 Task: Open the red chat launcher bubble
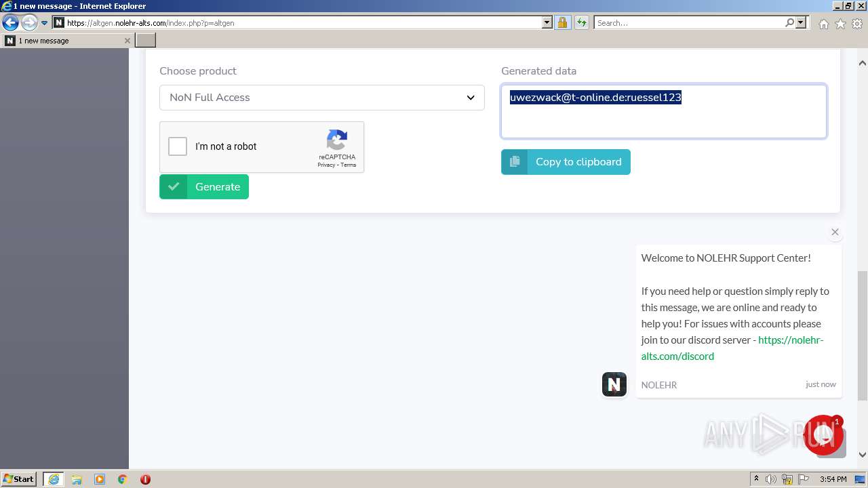[823, 435]
